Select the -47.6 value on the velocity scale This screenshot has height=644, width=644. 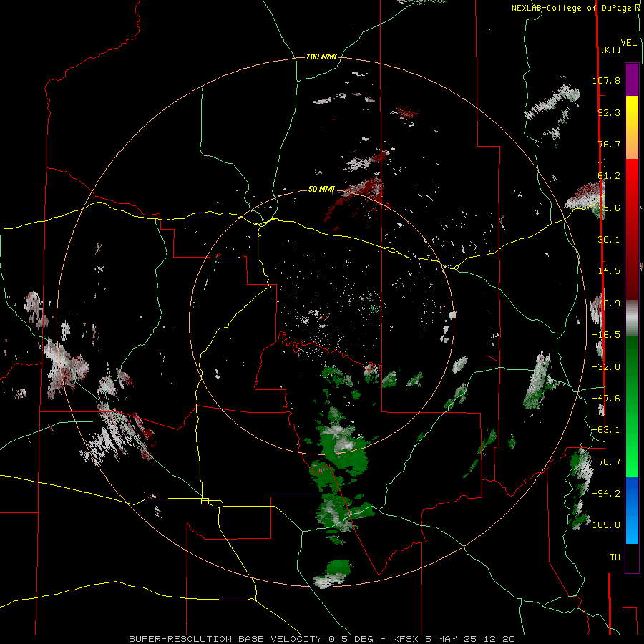pos(606,399)
